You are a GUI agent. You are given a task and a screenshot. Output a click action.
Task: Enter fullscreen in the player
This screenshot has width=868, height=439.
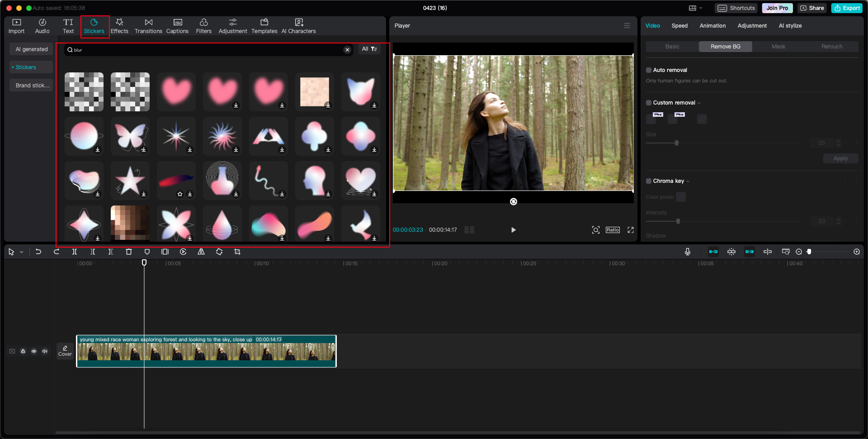click(631, 230)
